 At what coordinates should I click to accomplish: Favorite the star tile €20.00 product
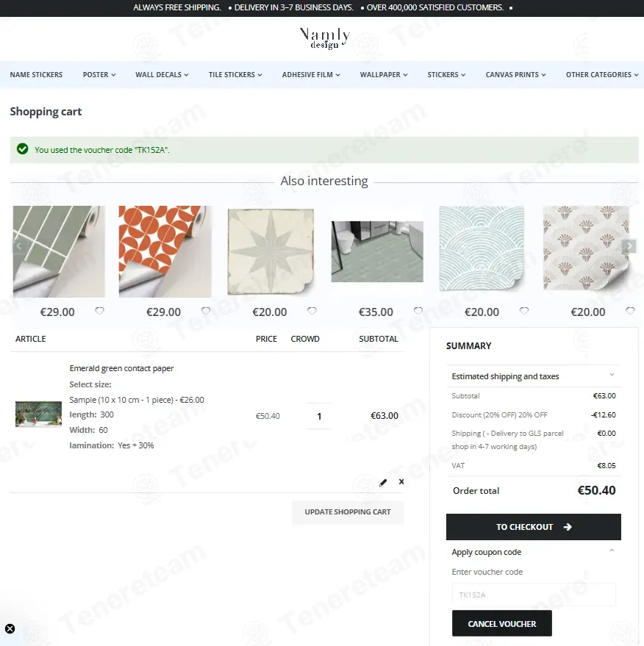tap(312, 311)
